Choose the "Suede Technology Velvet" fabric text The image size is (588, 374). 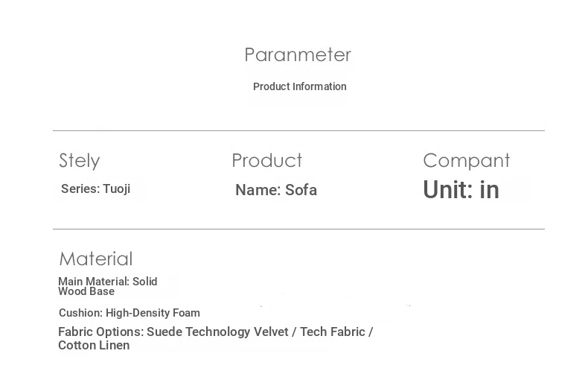tap(217, 332)
